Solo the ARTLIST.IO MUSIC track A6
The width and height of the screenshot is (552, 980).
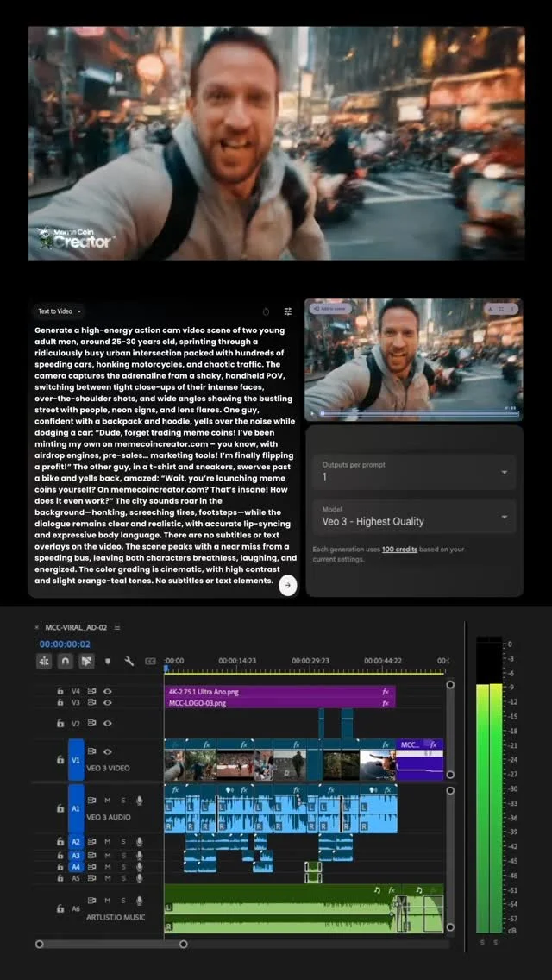[x=123, y=901]
